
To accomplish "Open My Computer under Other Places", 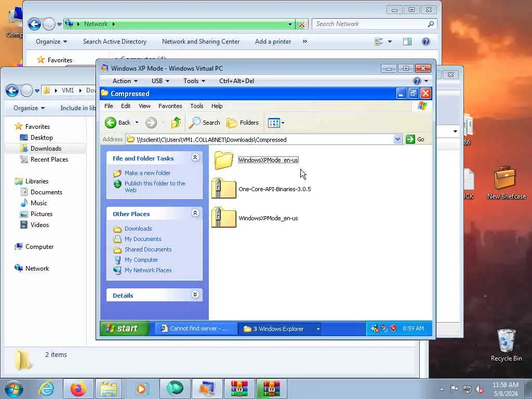I will pyautogui.click(x=141, y=260).
